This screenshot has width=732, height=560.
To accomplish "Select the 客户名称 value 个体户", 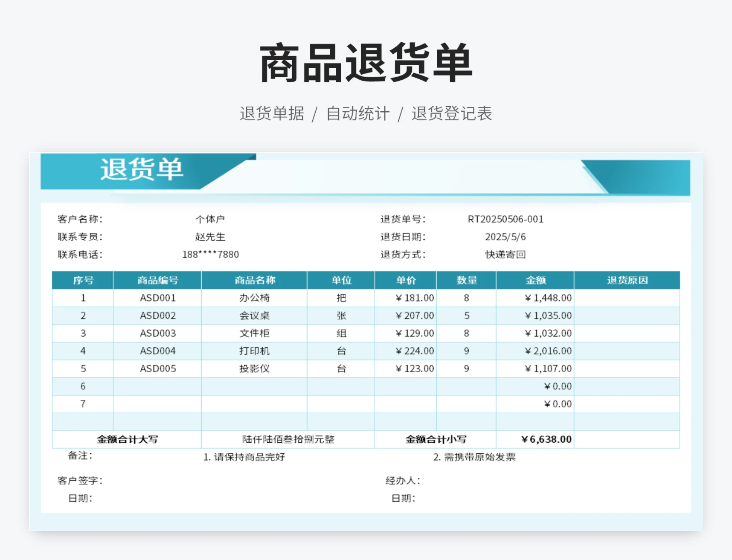I will click(x=210, y=219).
